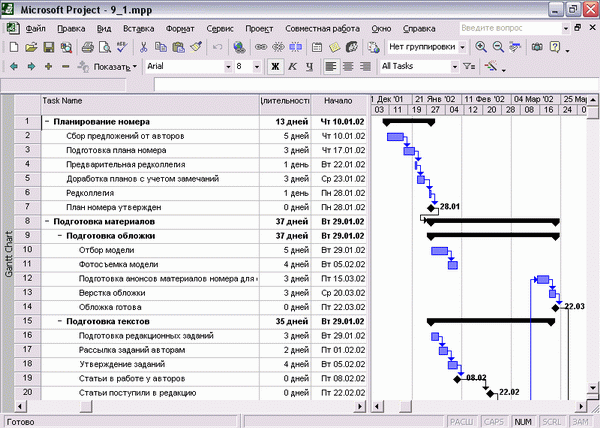600x428 pixels.
Task: Enable align right formatting
Action: [365, 67]
